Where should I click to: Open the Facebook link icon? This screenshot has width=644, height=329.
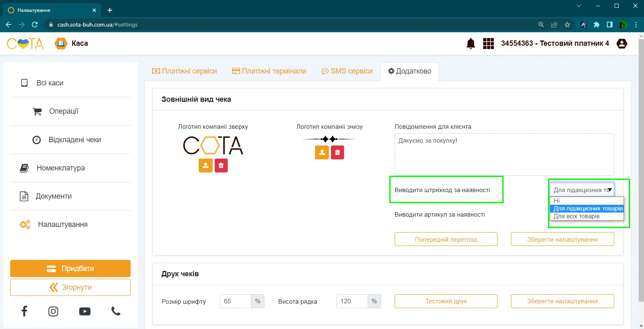[24, 311]
